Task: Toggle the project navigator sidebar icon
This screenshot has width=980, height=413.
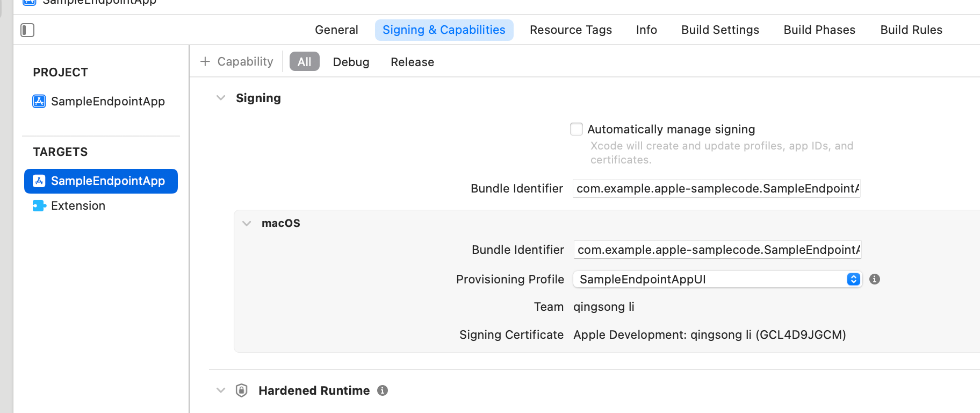Action: tap(27, 30)
